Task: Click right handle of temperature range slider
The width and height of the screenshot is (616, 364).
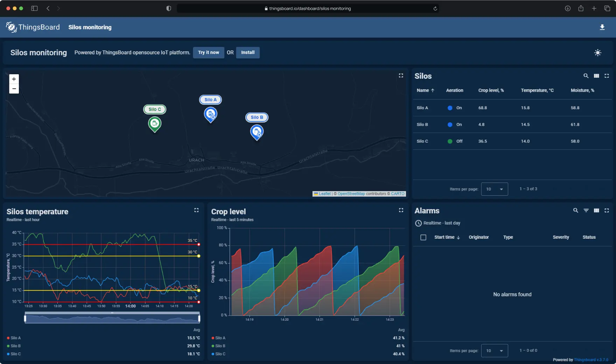Action: 199,318
